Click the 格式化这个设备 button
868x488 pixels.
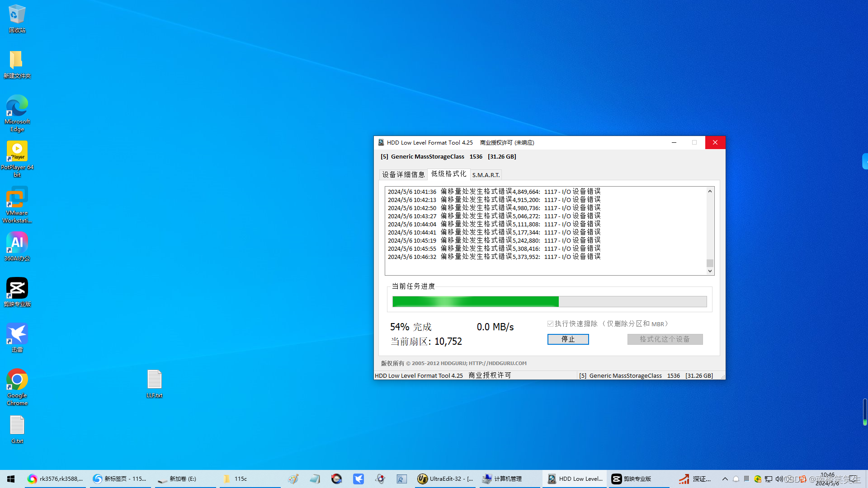(665, 339)
